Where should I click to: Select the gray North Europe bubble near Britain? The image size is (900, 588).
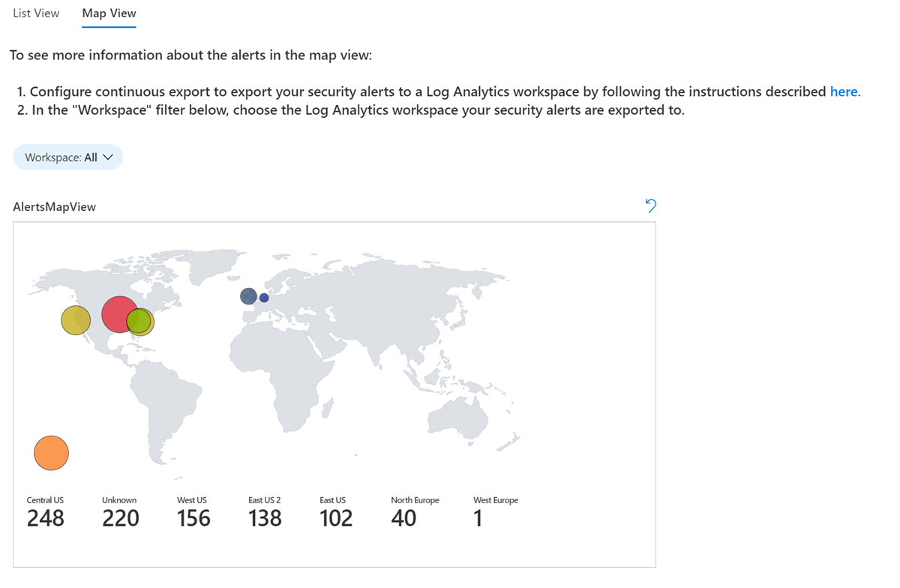(x=247, y=295)
